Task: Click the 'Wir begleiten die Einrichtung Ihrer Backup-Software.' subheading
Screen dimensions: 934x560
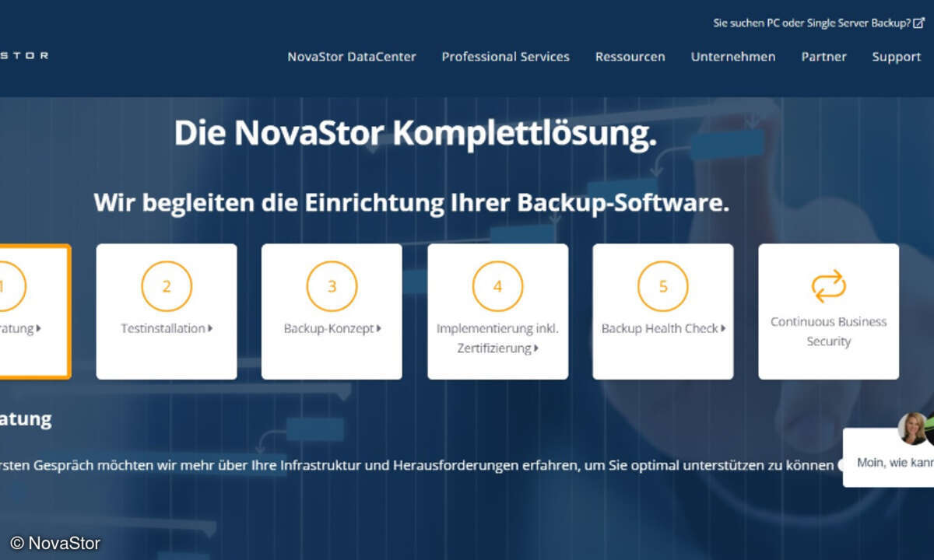Action: [x=412, y=202]
